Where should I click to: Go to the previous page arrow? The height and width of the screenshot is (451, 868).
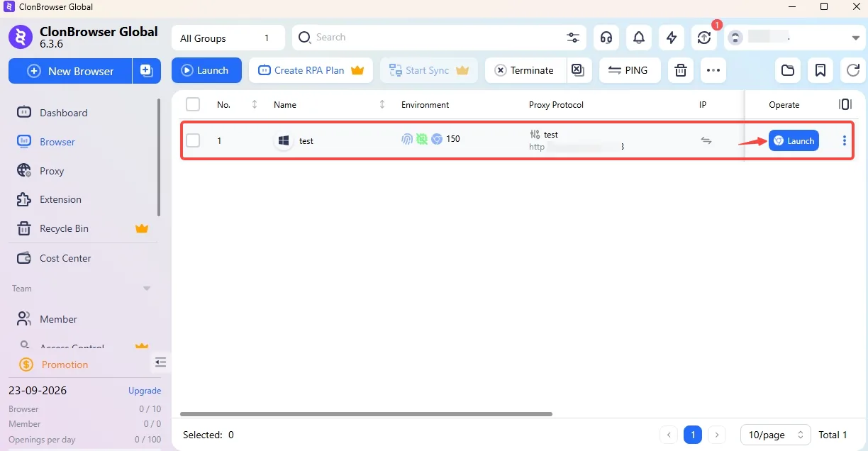(x=669, y=435)
